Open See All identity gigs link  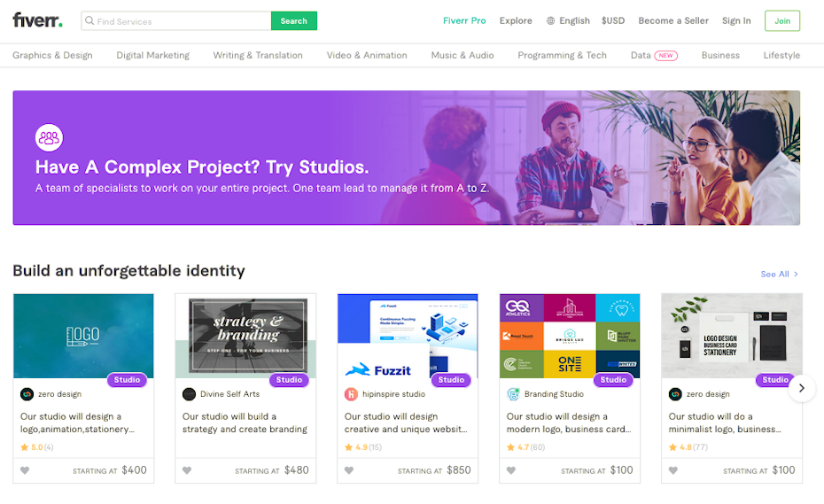pos(780,275)
